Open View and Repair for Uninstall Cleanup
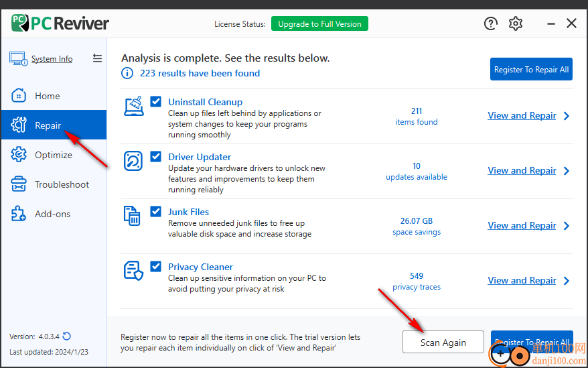Image resolution: width=588 pixels, height=368 pixels. tap(522, 116)
